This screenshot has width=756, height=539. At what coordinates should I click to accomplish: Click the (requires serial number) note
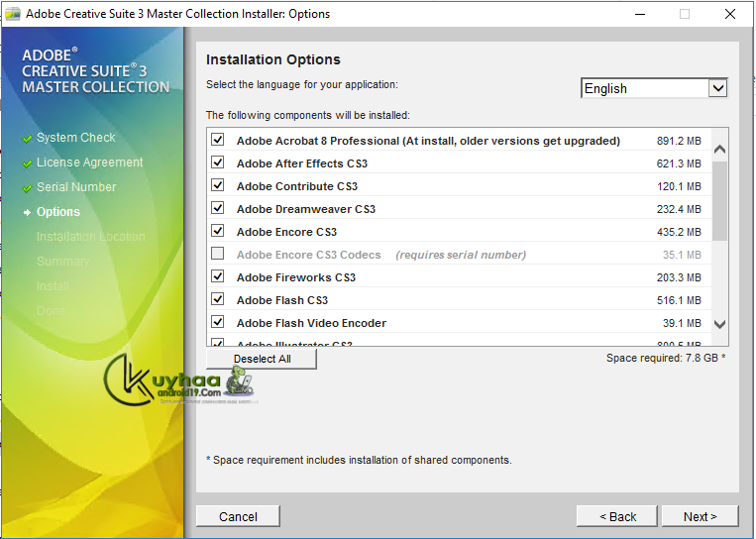(x=461, y=255)
